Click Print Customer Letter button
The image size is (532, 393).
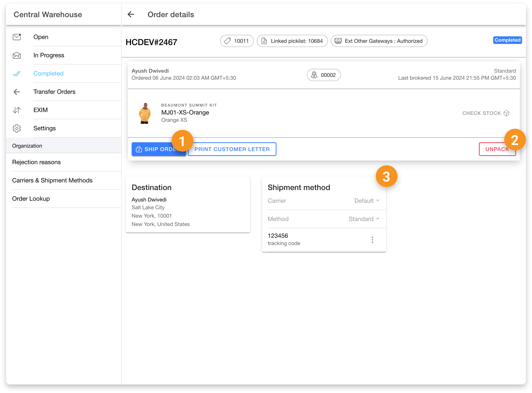pos(232,149)
